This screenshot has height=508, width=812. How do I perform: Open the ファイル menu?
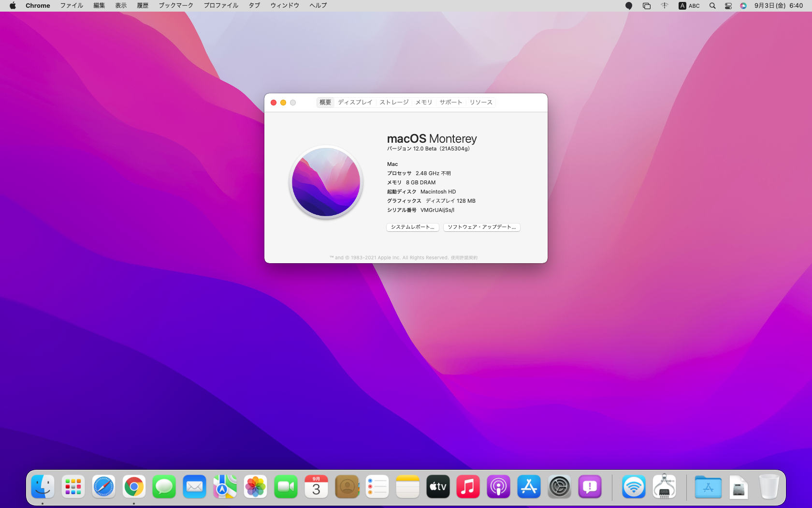(72, 6)
